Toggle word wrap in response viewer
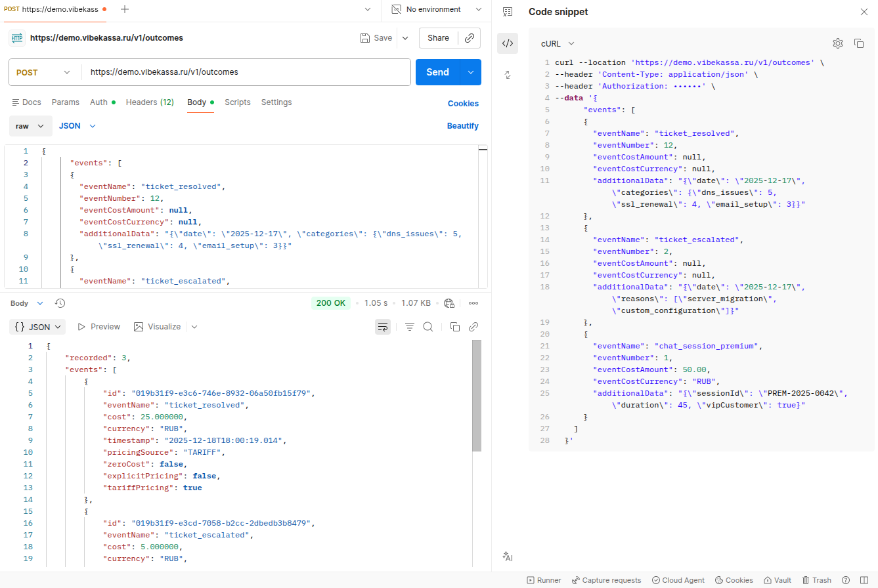 383,327
